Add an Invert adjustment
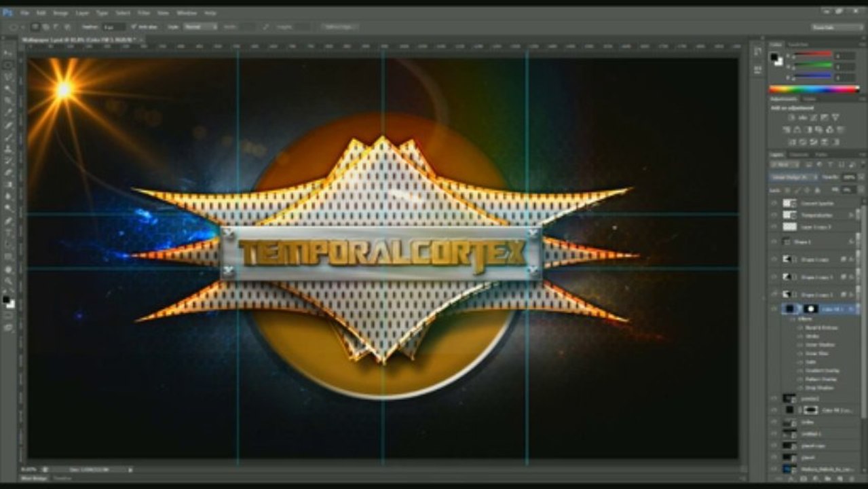Image resolution: width=868 pixels, height=489 pixels. pyautogui.click(x=792, y=142)
